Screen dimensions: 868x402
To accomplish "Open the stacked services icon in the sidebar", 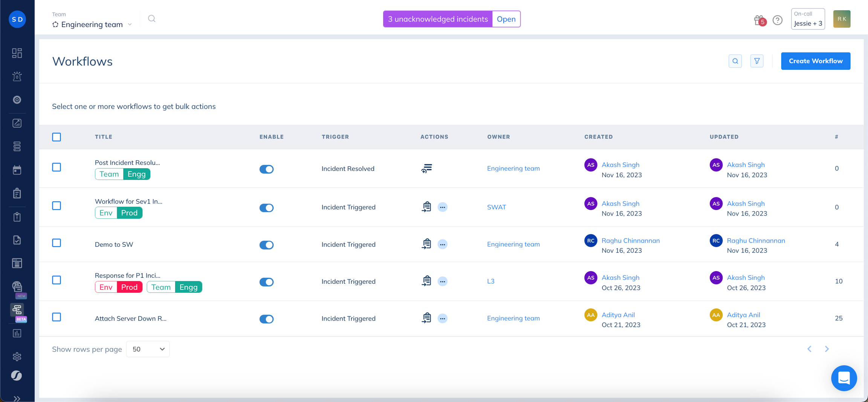I will (17, 146).
